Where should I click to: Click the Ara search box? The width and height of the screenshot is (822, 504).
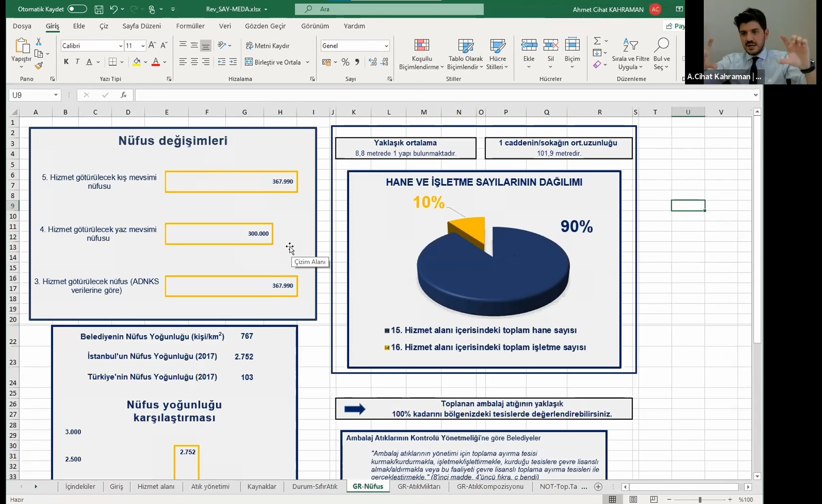389,9
